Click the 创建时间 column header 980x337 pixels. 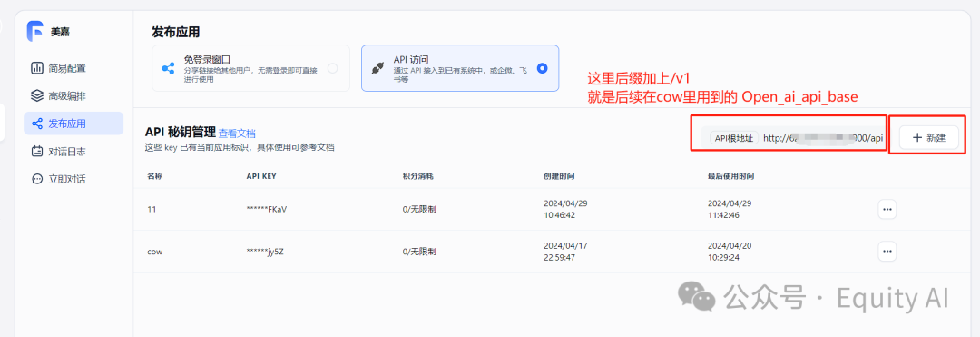point(559,176)
